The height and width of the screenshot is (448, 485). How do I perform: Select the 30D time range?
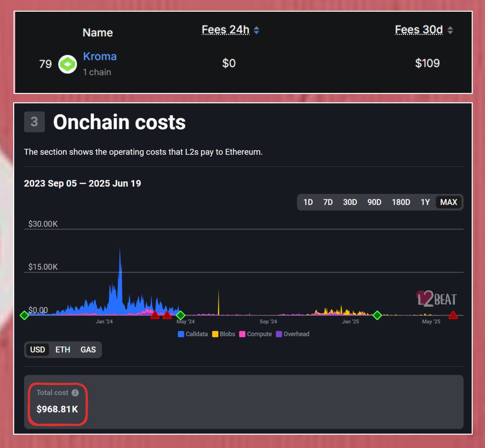pos(350,202)
